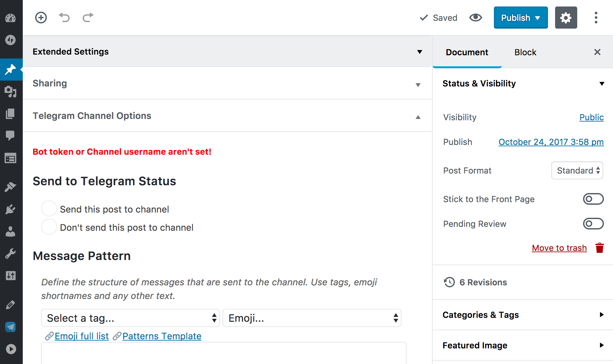Open post preview with eye icon
The height and width of the screenshot is (364, 613).
475,18
